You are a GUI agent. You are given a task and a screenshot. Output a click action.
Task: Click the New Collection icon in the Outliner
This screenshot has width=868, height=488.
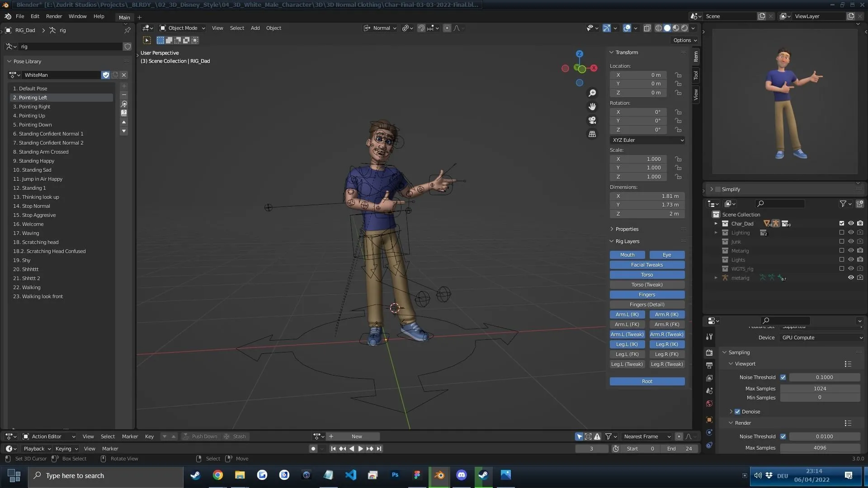[x=860, y=204]
